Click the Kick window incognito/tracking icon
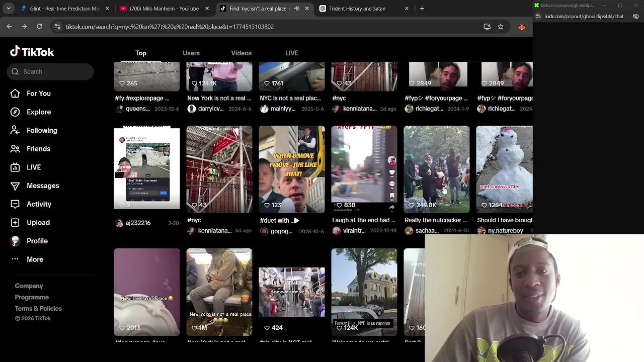644x362 pixels. coord(636,16)
